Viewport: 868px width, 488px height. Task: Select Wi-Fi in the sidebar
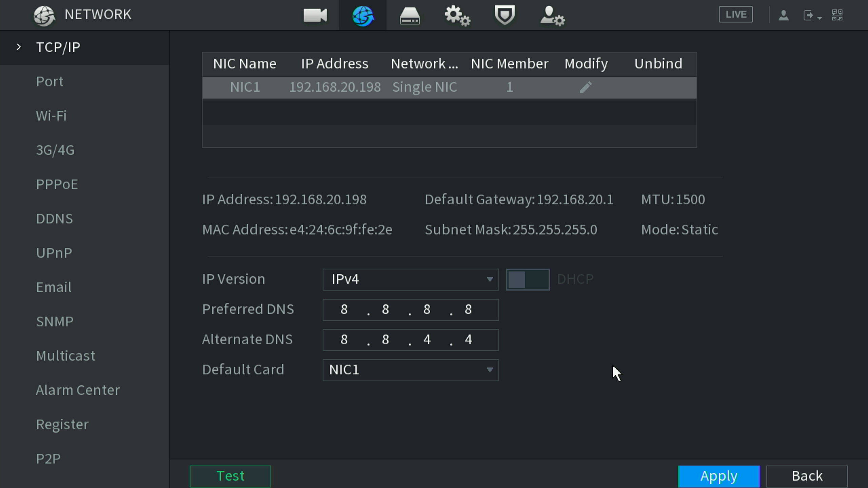point(51,116)
